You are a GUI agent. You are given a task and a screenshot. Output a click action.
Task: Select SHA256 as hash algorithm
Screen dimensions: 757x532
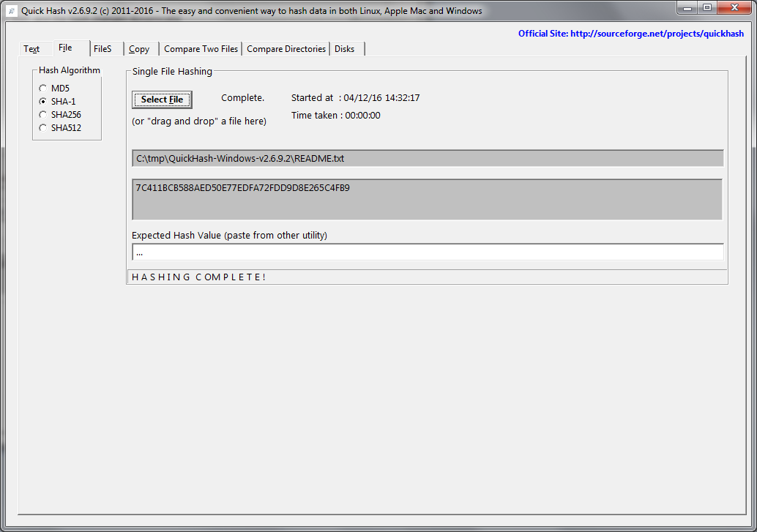pos(43,115)
